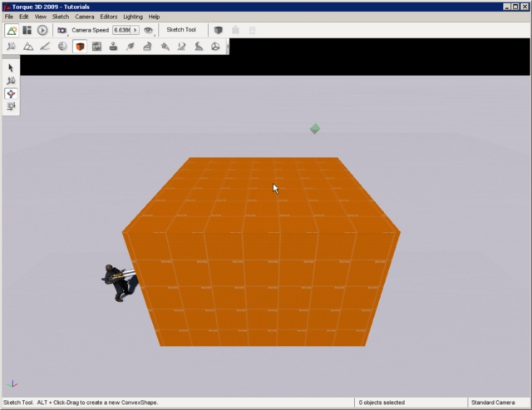Viewport: 532px width, 410px height.
Task: Click the convex shape cube button
Action: coord(218,30)
